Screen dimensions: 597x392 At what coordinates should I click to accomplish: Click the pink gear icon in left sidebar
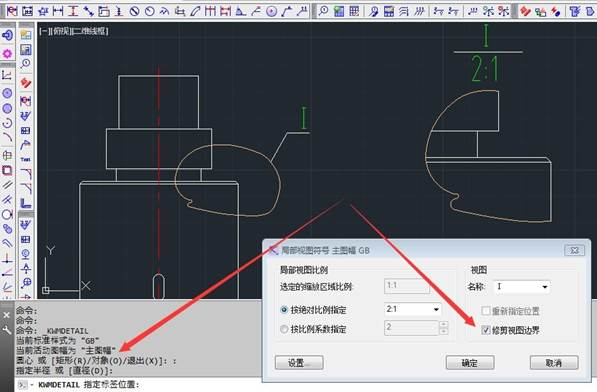click(7, 53)
